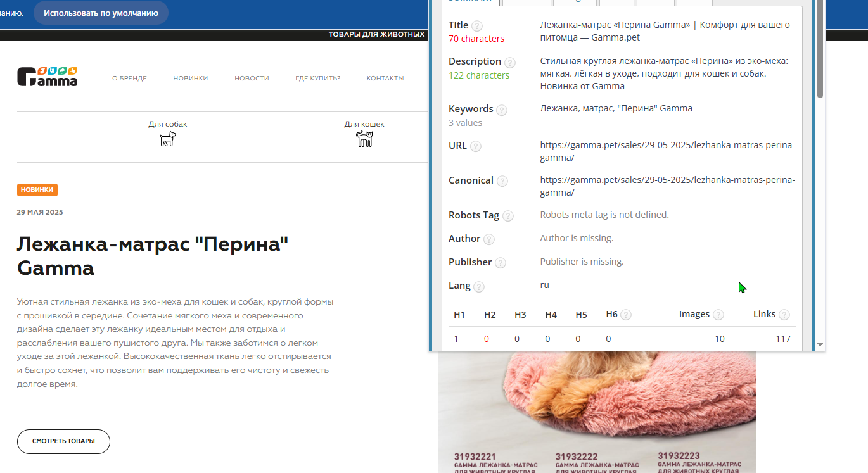
Task: Click the help icon beside Lang
Action: point(479,287)
